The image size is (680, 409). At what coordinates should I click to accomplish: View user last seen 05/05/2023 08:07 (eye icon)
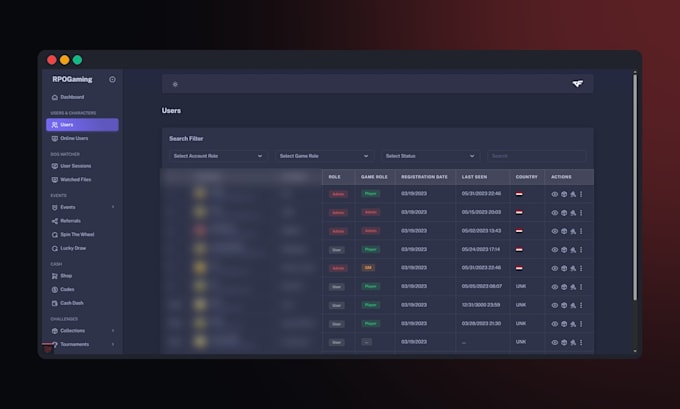[555, 287]
